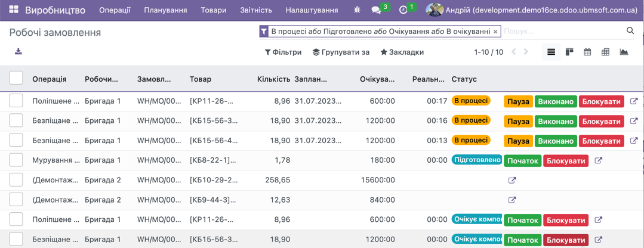
Task: Open the Групувати за dropdown
Action: pos(341,52)
